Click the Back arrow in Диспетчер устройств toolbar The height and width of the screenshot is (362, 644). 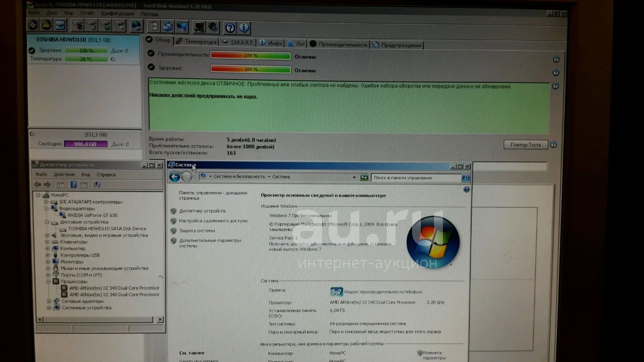pos(38,184)
